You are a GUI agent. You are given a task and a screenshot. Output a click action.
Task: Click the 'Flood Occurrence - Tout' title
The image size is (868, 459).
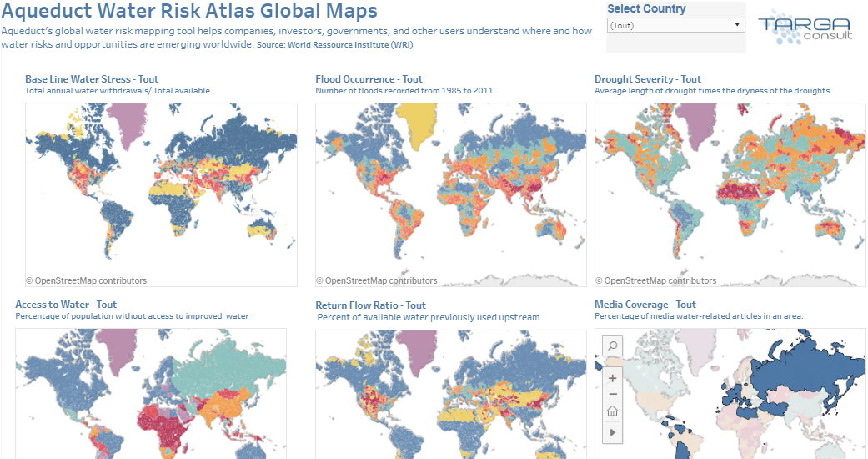369,79
